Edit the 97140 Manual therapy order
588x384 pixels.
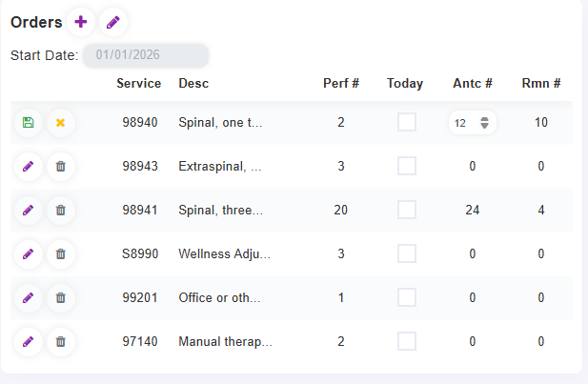pos(28,341)
